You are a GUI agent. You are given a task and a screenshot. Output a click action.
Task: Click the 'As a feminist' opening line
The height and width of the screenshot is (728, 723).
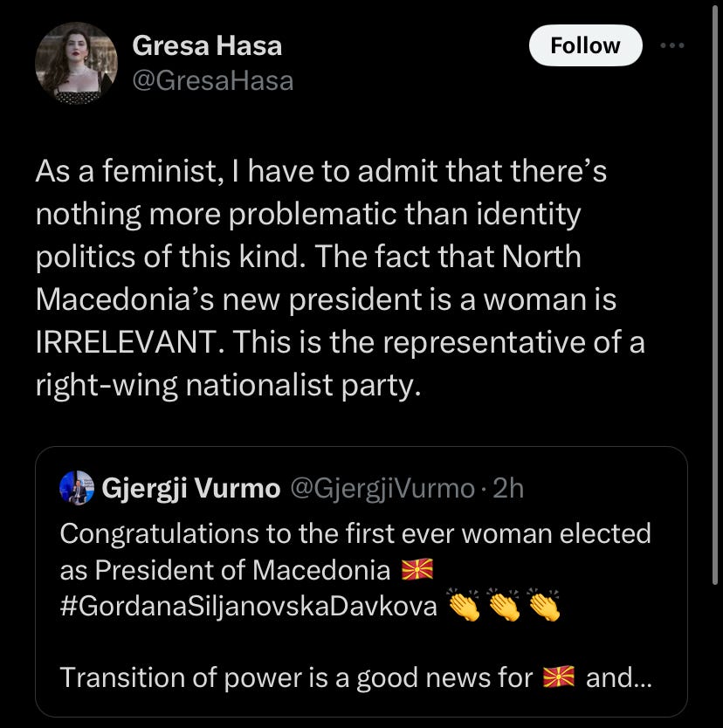coord(320,171)
